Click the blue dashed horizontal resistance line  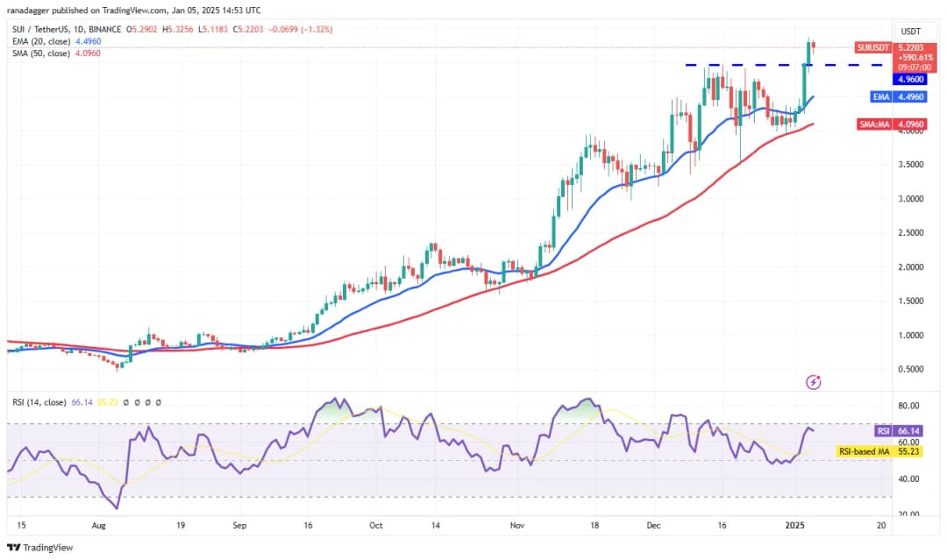[x=745, y=65]
